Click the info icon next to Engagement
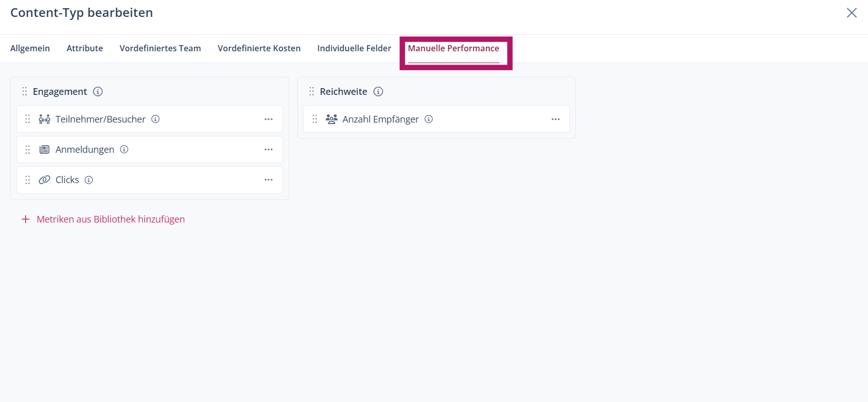 point(97,92)
